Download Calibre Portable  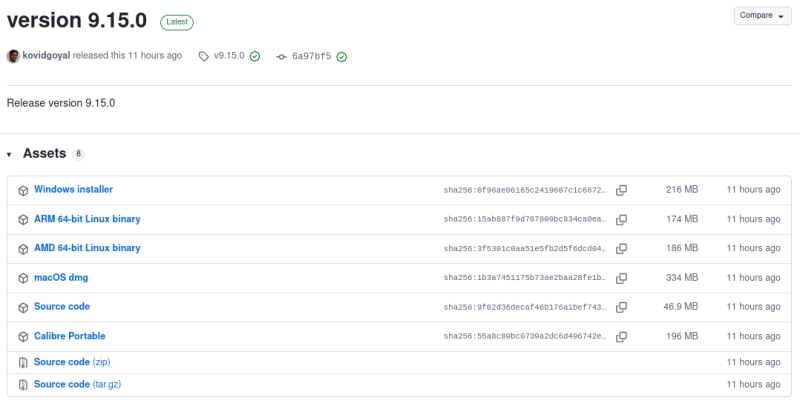click(70, 336)
